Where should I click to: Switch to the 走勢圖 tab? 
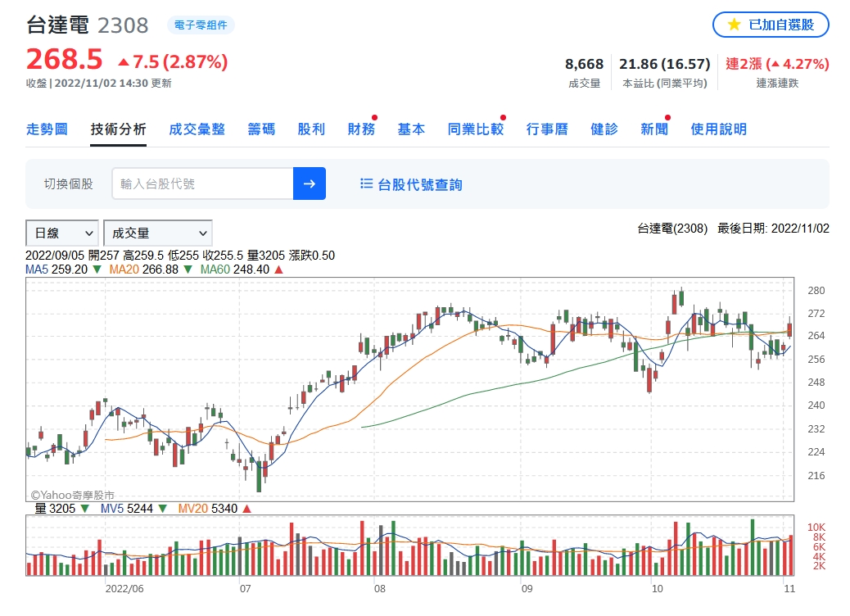pyautogui.click(x=47, y=129)
